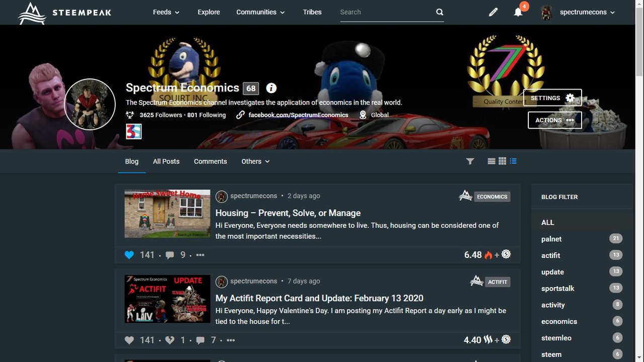Image resolution: width=644 pixels, height=362 pixels.
Task: Upvote the Actifit Report Card post
Action: (129, 340)
